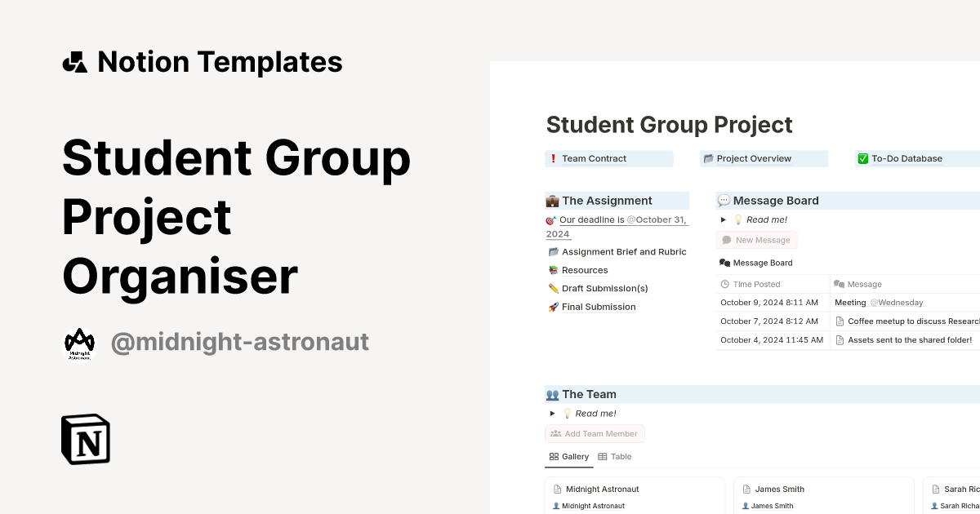The image size is (980, 514).
Task: Select the dart icon beside the deadline
Action: [551, 219]
